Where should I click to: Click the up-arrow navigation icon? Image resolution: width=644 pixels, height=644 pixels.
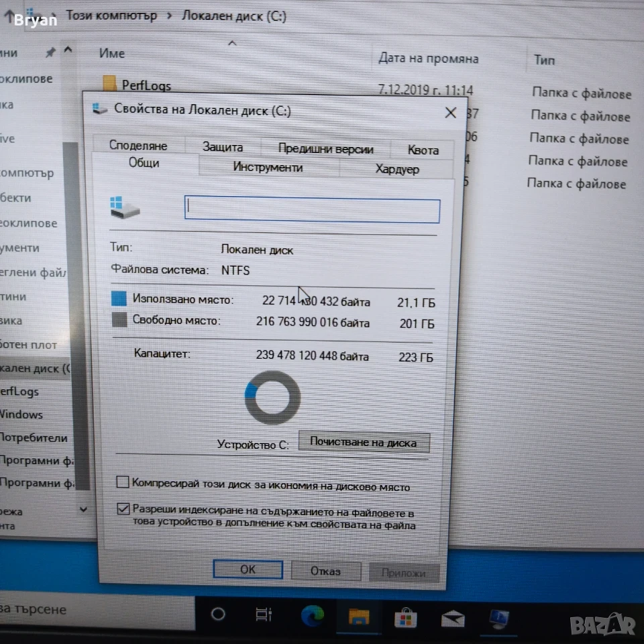[9, 16]
